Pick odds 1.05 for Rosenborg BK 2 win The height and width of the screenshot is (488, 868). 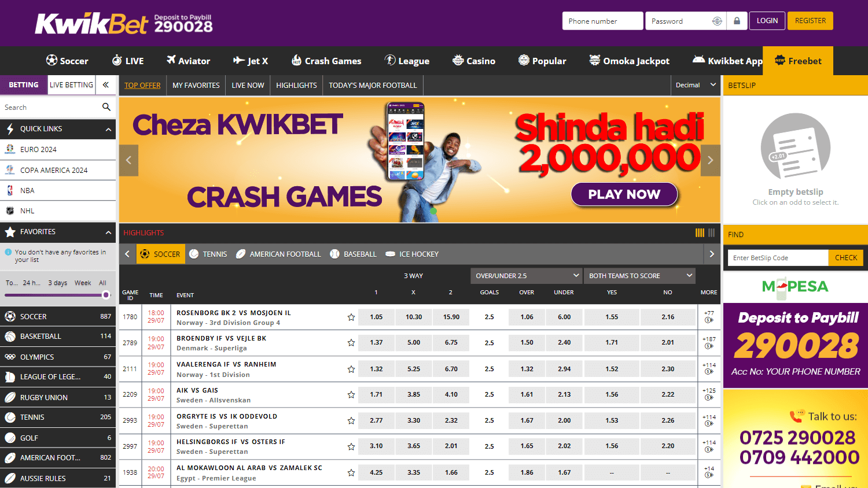[x=376, y=317]
